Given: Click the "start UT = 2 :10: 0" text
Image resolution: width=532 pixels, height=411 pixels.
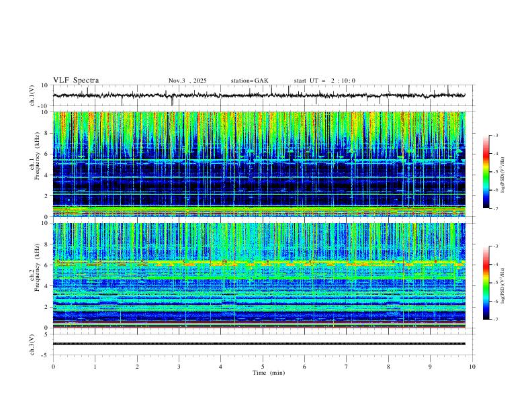Looking at the screenshot, I should (324, 81).
